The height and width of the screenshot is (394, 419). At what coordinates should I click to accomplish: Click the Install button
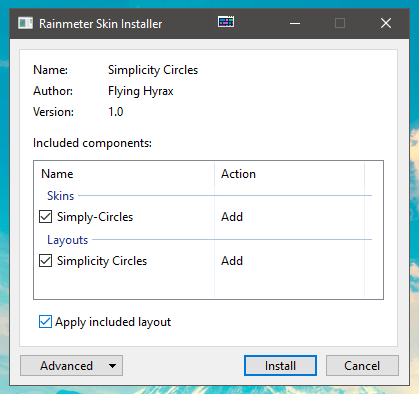tap(280, 366)
